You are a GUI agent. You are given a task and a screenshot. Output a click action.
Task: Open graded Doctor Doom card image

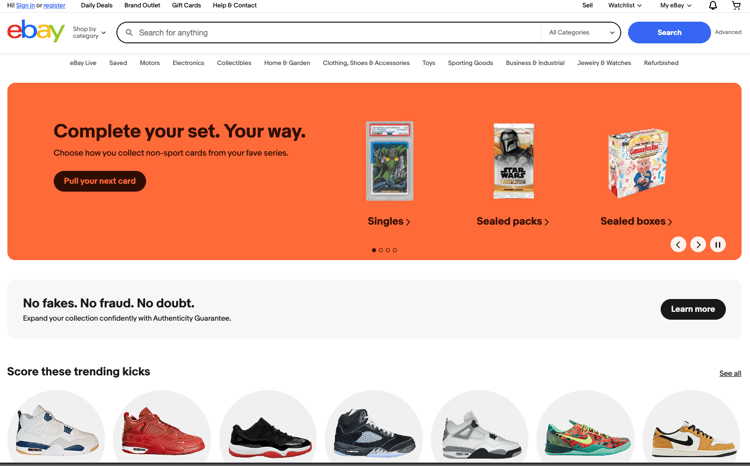[389, 161]
